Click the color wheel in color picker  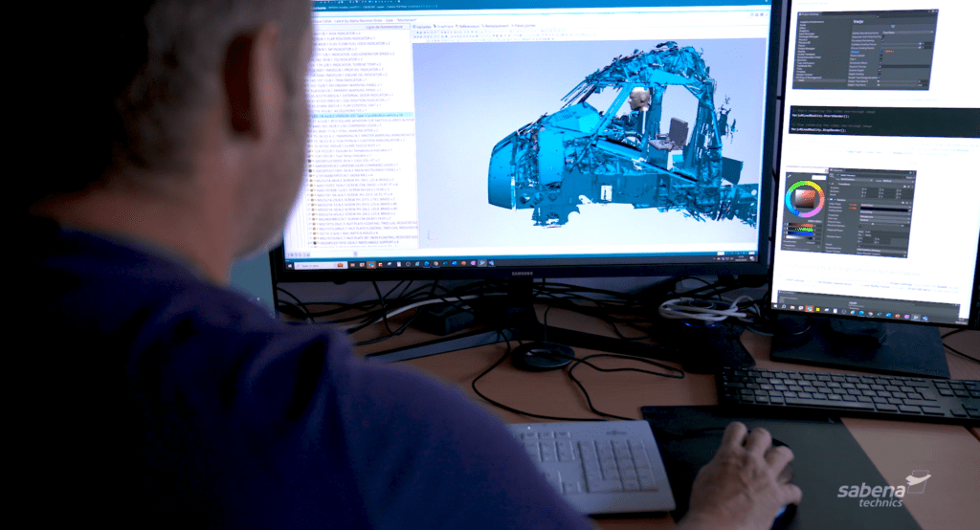pos(789,199)
